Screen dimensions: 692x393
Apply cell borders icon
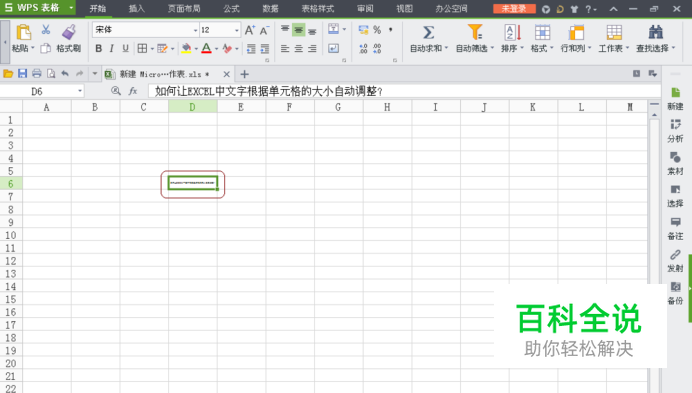click(142, 48)
